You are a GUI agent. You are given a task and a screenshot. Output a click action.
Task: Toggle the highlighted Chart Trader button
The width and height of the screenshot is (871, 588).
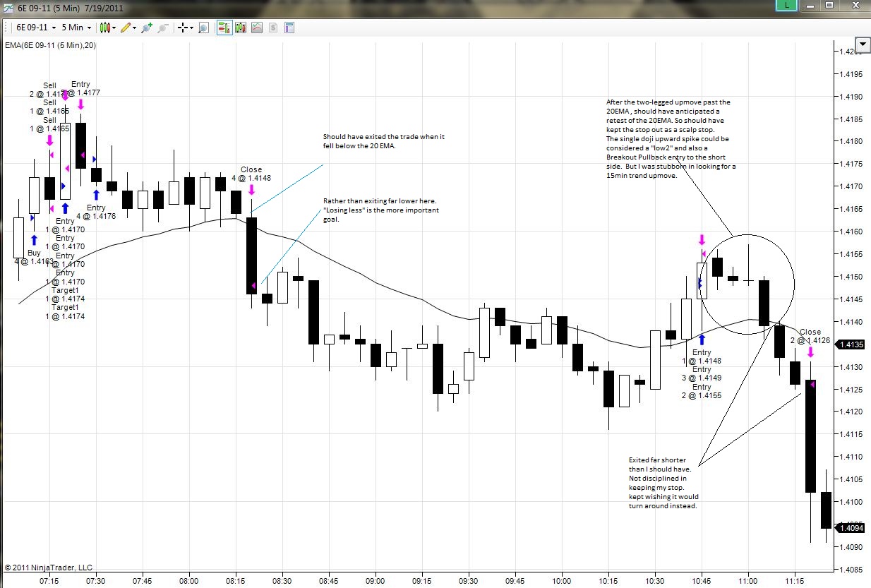click(x=224, y=28)
